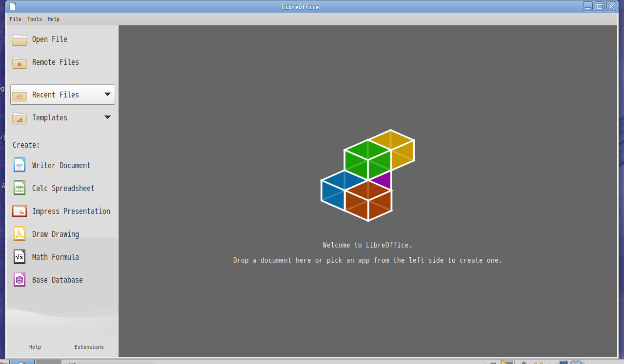Open the Tools menu
This screenshot has width=624, height=364.
35,19
